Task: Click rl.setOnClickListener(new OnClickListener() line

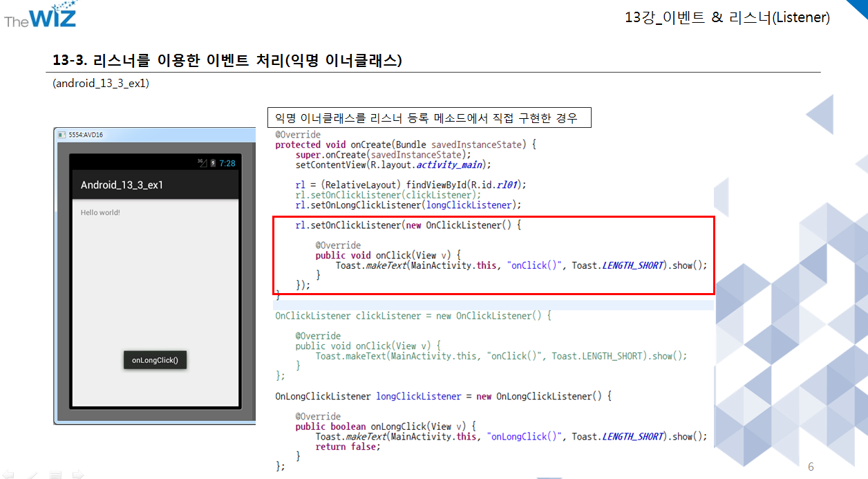Action: (x=408, y=225)
